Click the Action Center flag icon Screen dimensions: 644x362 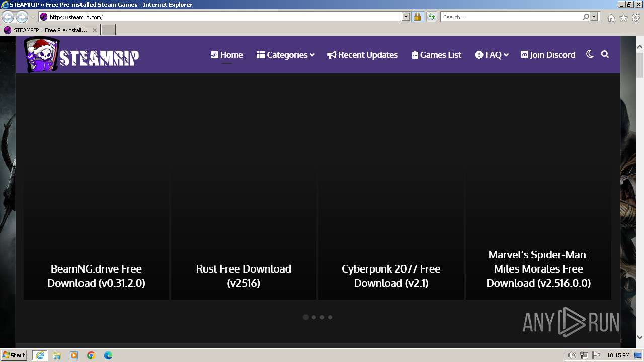coord(596,355)
